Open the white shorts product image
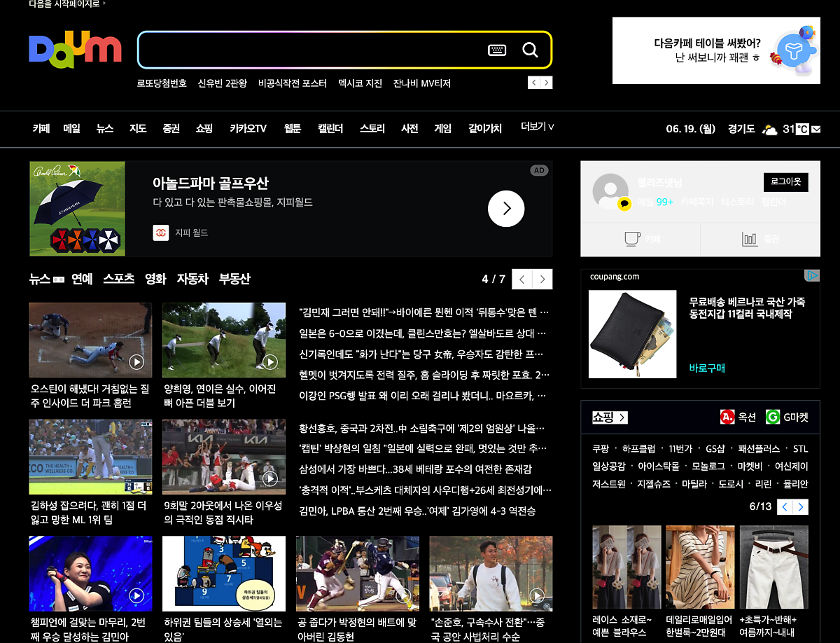Viewport: 840px width, 643px height. tap(774, 567)
